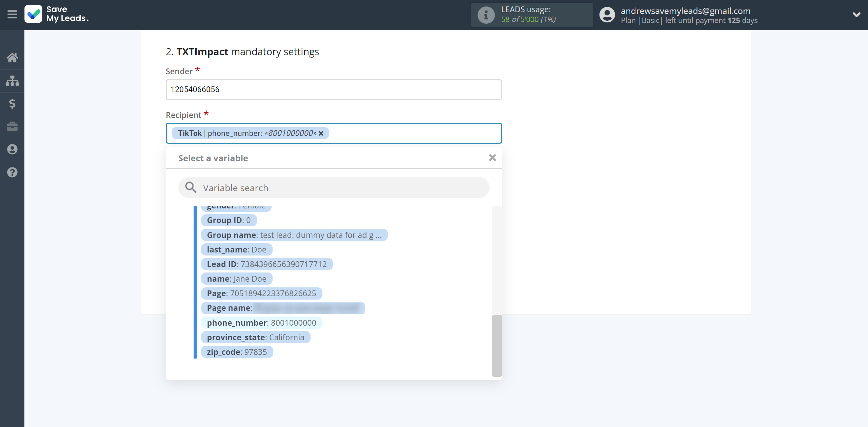868x427 pixels.
Task: Select the phone_number: 8001000000 variable
Action: pos(261,323)
